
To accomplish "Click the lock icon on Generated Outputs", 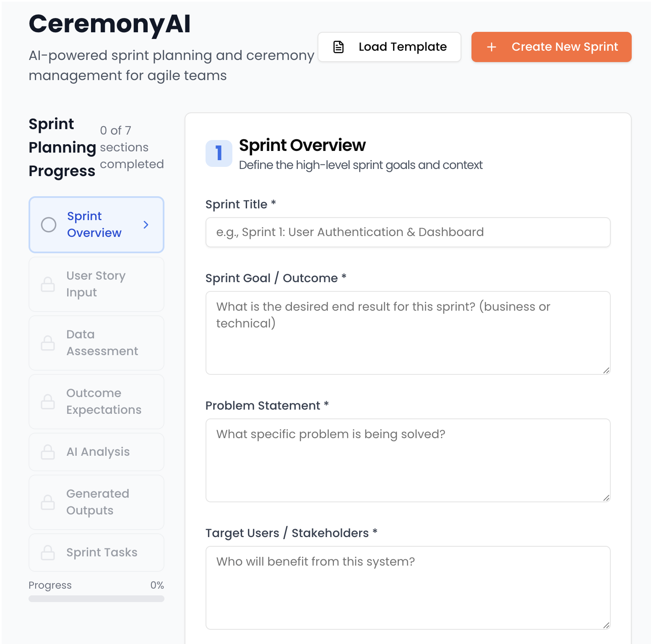I will pos(48,502).
